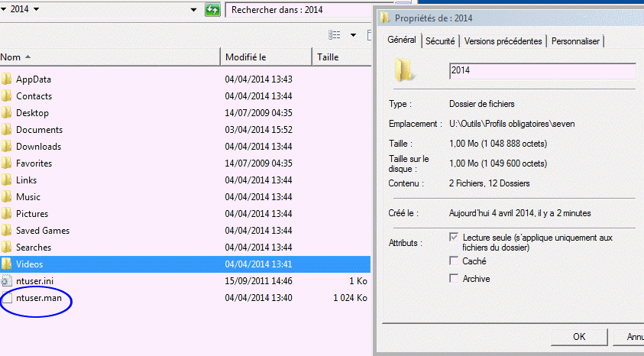Click the green refresh icon in the address bar

212,10
